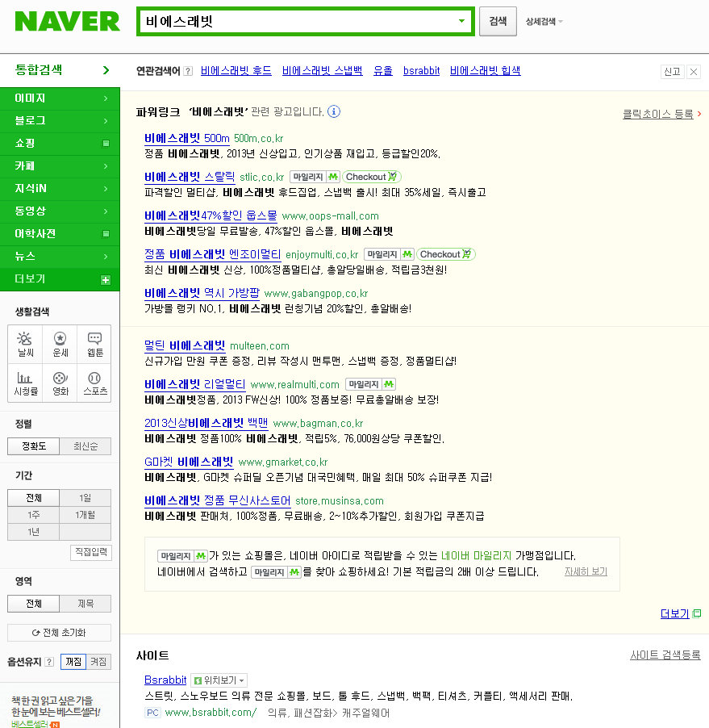Click the plus icon on 더보기 menu

106,280
